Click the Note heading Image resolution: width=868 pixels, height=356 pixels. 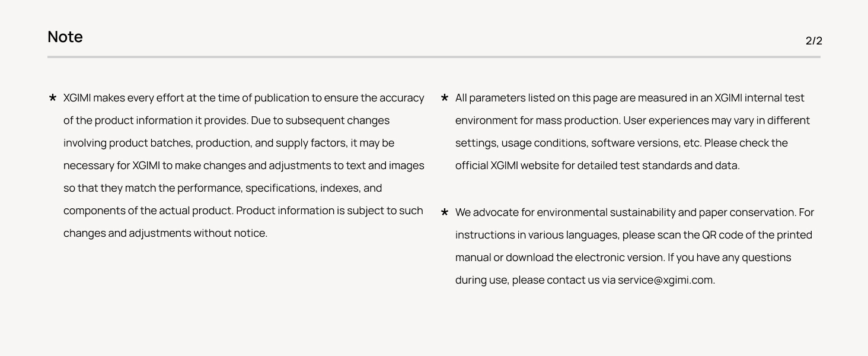65,37
